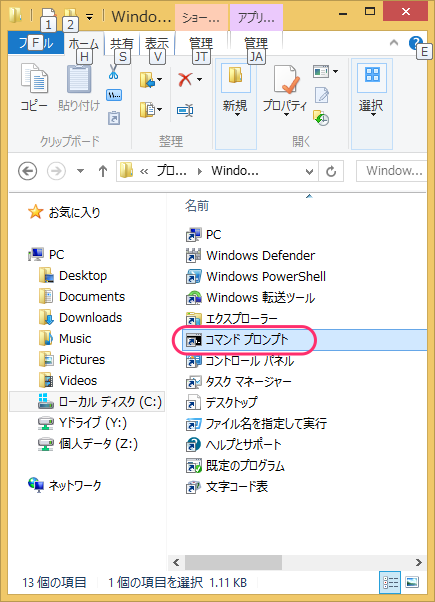Click the 'プロ...' breadcrumb in the address bar
Image resolution: width=435 pixels, height=602 pixels.
[172, 171]
